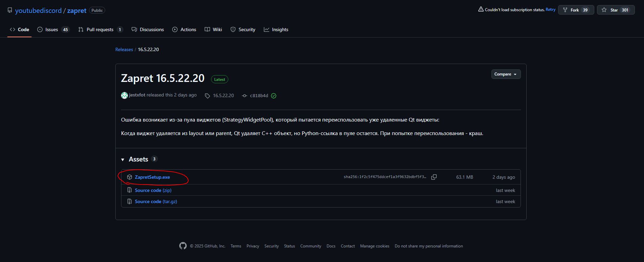Click the repository icon beside youtubediscord
644x262 pixels.
(10, 10)
